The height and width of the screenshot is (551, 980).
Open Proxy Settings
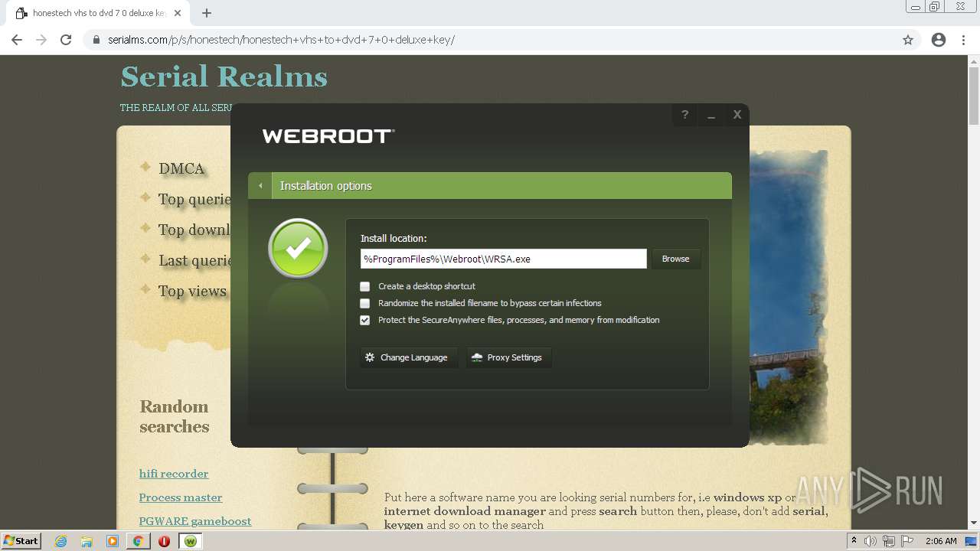pos(509,357)
